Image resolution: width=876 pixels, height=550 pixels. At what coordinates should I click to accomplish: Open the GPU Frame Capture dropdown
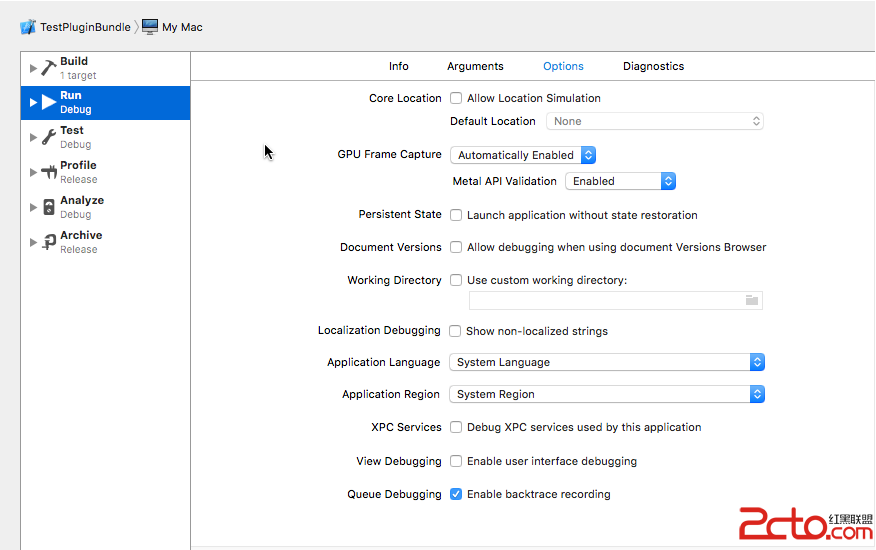coord(522,155)
